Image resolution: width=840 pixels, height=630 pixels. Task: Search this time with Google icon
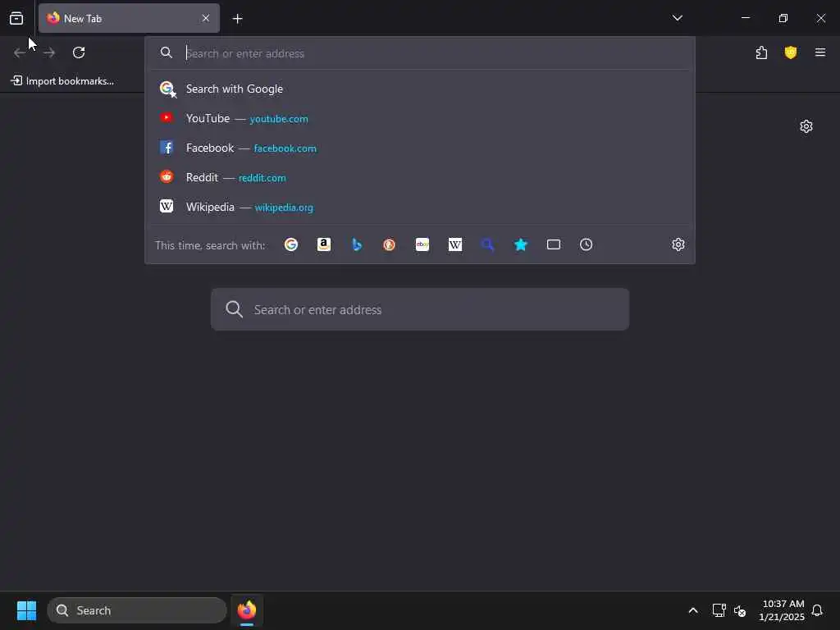tap(291, 244)
